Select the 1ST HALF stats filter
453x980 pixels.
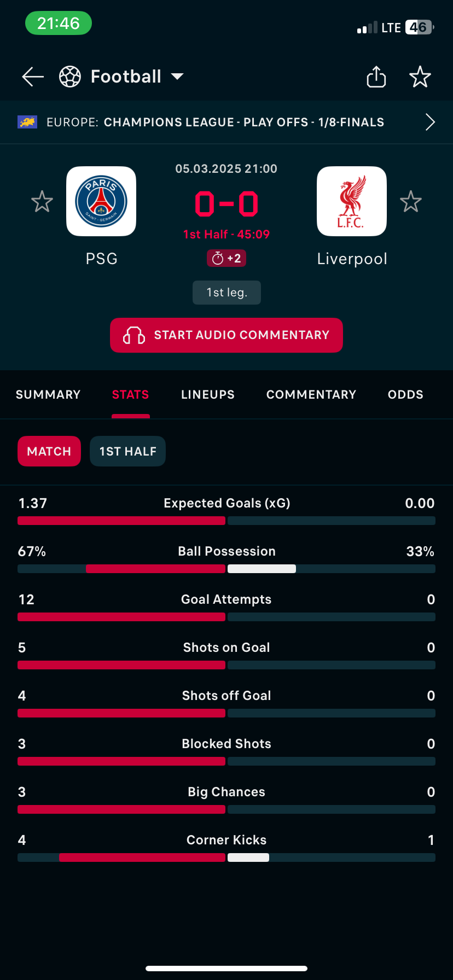(127, 451)
